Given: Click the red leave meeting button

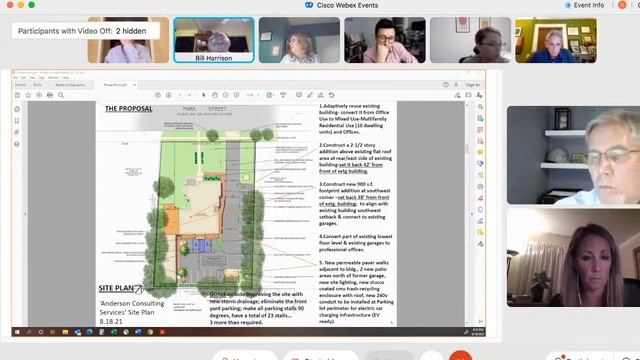Looking at the screenshot, I should pyautogui.click(x=460, y=356).
